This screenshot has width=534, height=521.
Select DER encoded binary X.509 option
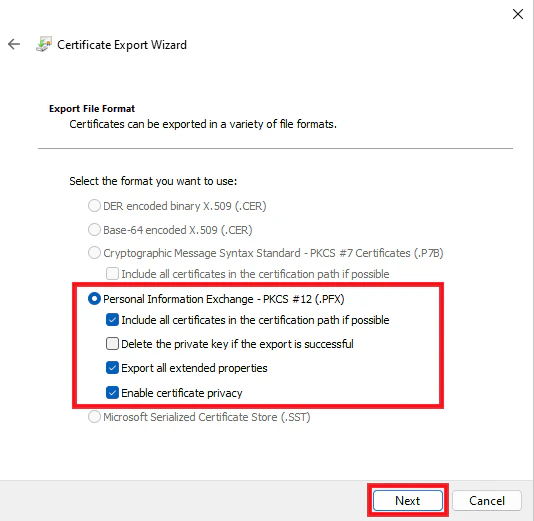tap(94, 206)
